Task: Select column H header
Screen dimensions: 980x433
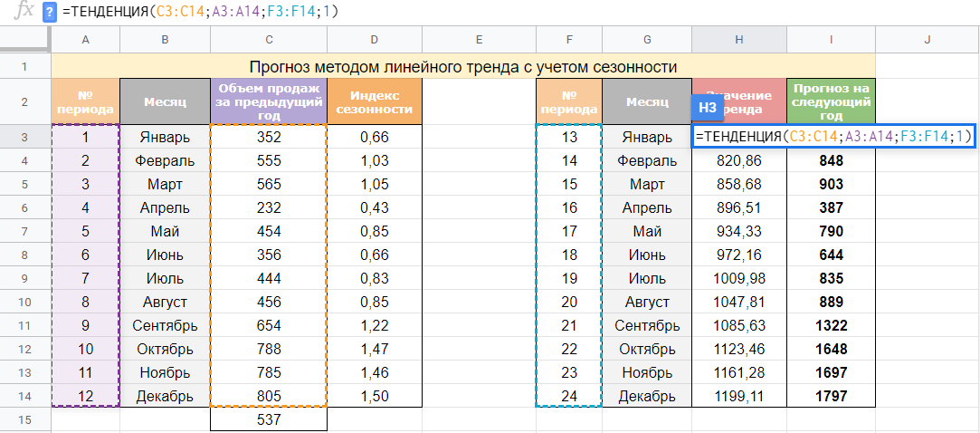Action: tap(739, 40)
